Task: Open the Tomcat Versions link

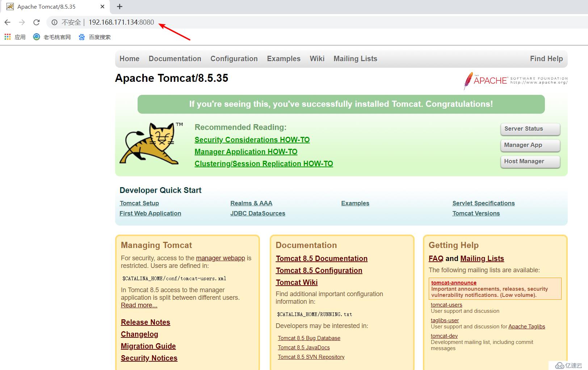Action: pyautogui.click(x=476, y=214)
